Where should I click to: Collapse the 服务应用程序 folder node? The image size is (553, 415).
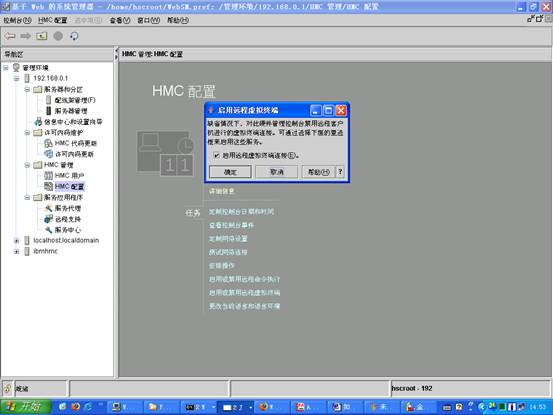coord(27,197)
